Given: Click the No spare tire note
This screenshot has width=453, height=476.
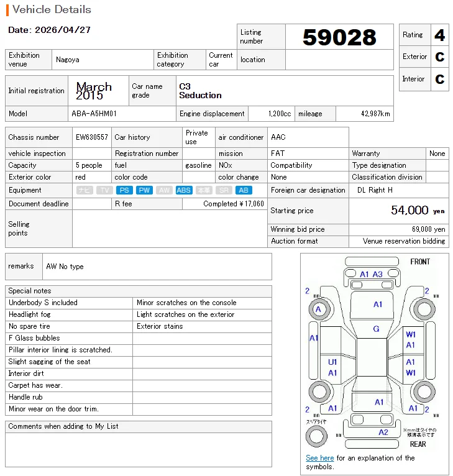Looking at the screenshot, I should click(x=29, y=326).
